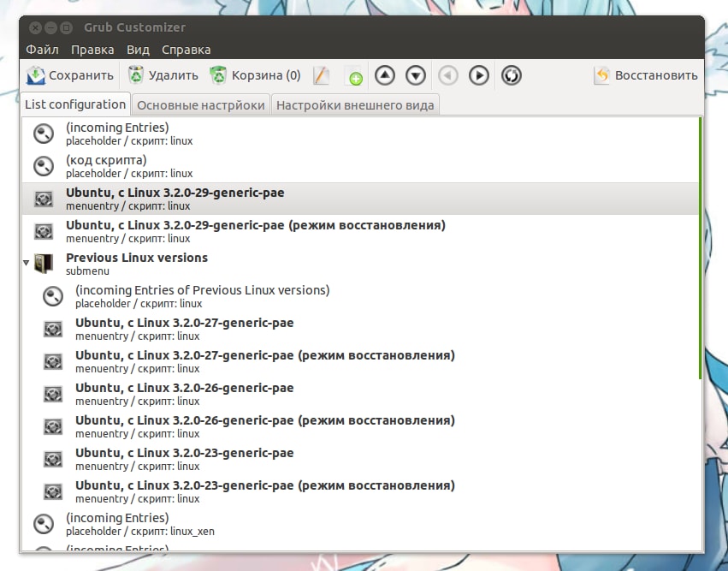Screen dimensions: 728x571
Task: Select 3.2.0-29-generic-pae (режим восстановления) row
Action: click(x=360, y=231)
